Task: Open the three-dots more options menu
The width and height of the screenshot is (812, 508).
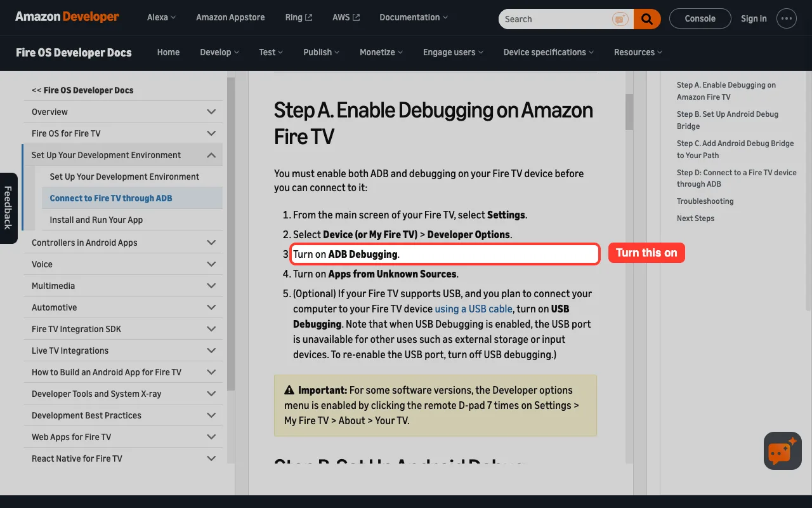Action: (x=787, y=18)
